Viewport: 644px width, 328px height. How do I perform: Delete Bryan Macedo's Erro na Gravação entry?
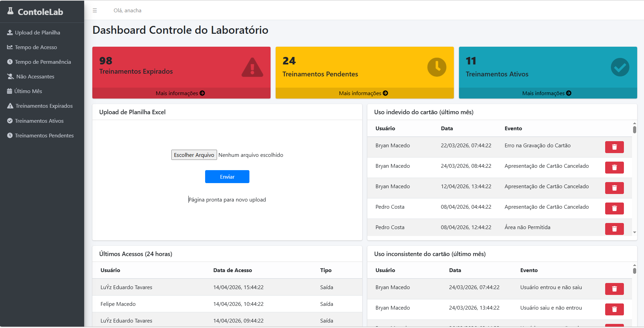coord(614,147)
